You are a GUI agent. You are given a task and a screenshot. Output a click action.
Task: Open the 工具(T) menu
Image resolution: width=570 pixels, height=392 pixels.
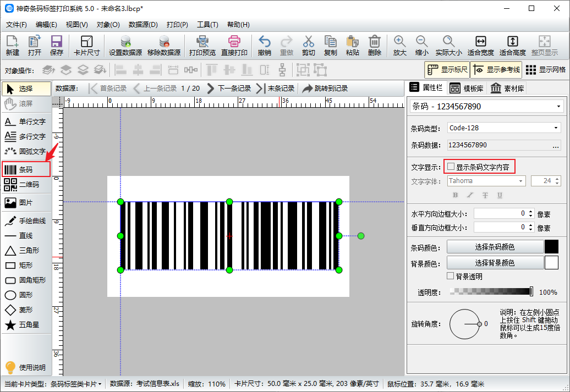coord(207,25)
